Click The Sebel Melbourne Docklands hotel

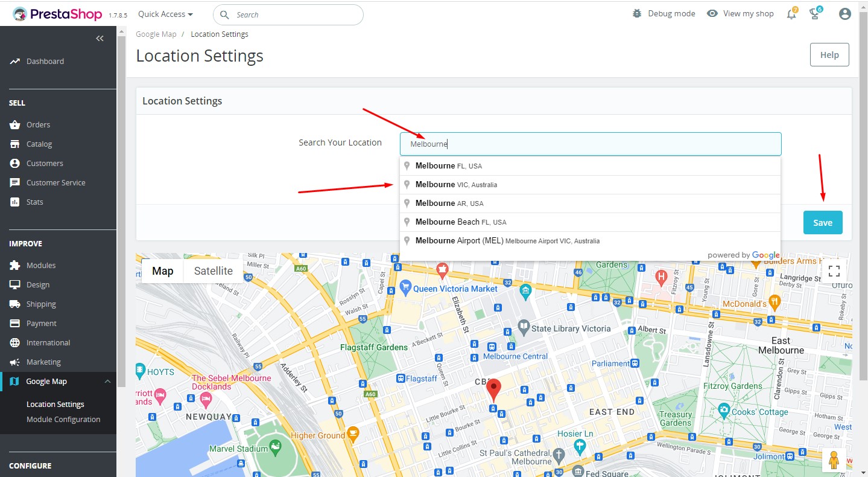pos(231,382)
